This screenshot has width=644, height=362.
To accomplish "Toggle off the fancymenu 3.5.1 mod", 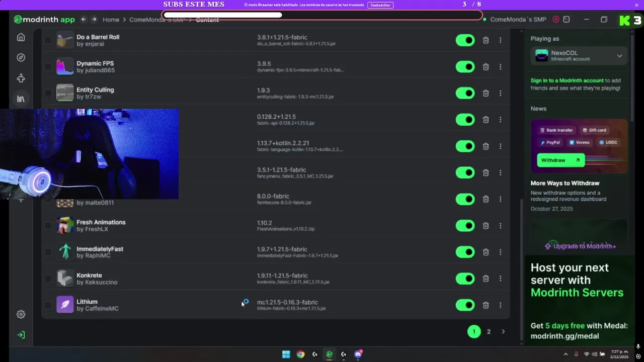I will pyautogui.click(x=465, y=172).
